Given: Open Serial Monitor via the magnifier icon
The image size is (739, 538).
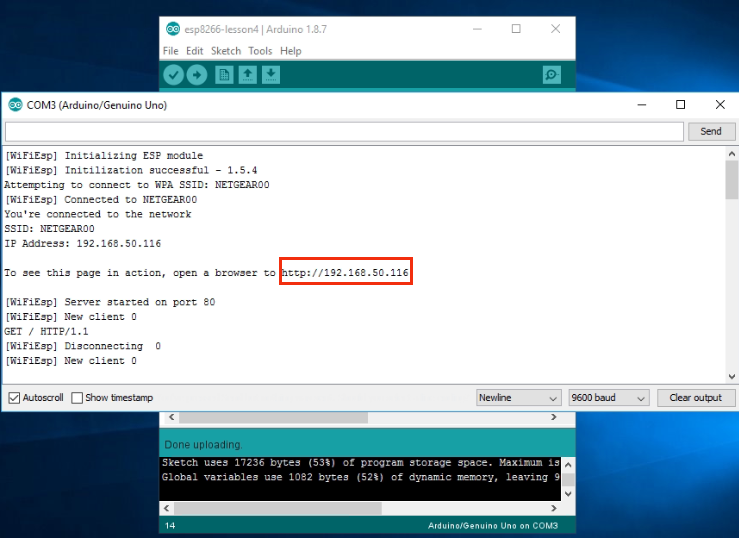Looking at the screenshot, I should [551, 75].
